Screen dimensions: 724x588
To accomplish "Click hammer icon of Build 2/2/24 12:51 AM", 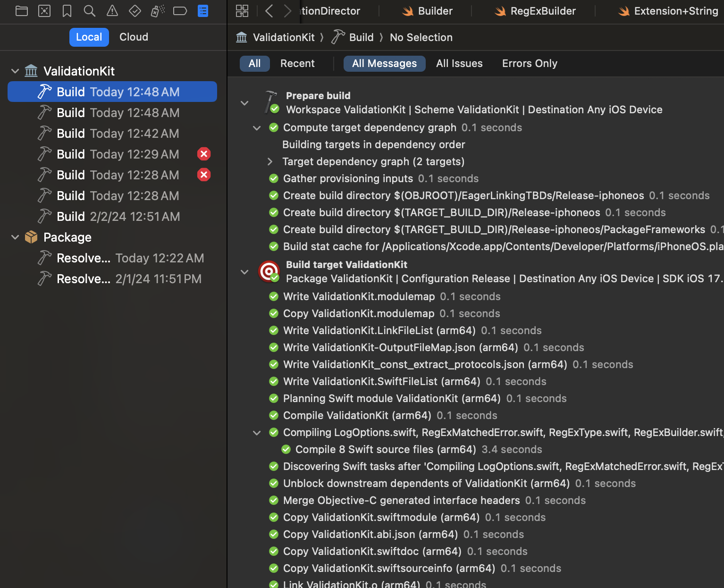I will tap(44, 216).
